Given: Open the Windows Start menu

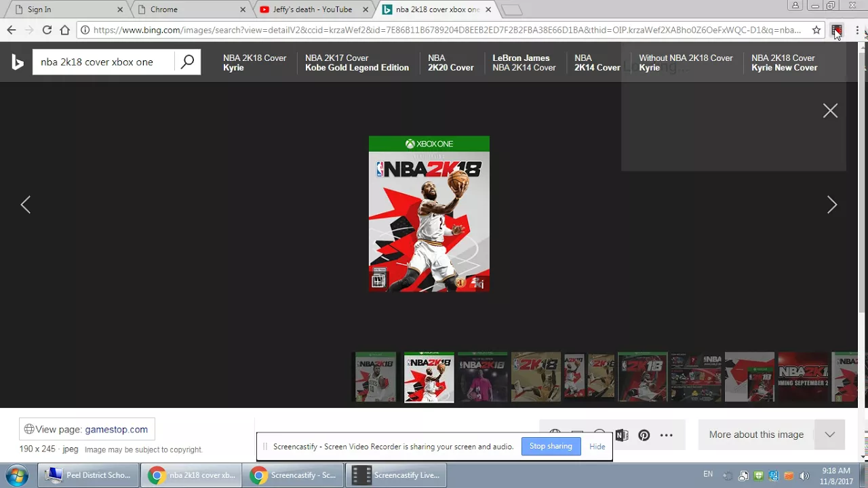Looking at the screenshot, I should coord(16,475).
